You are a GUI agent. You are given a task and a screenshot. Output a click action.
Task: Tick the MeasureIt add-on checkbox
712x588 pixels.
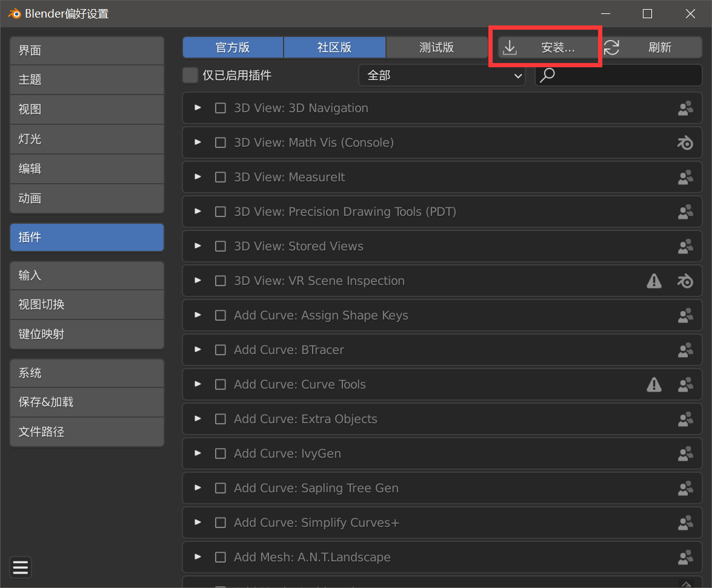click(220, 177)
